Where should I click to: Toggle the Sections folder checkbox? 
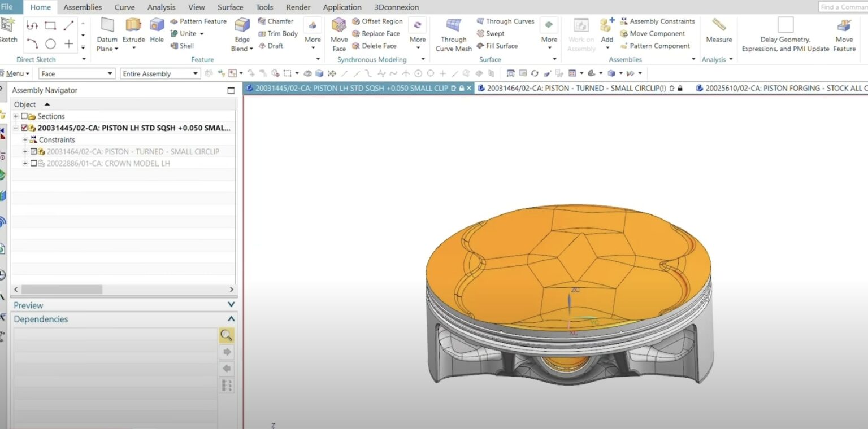pyautogui.click(x=24, y=116)
